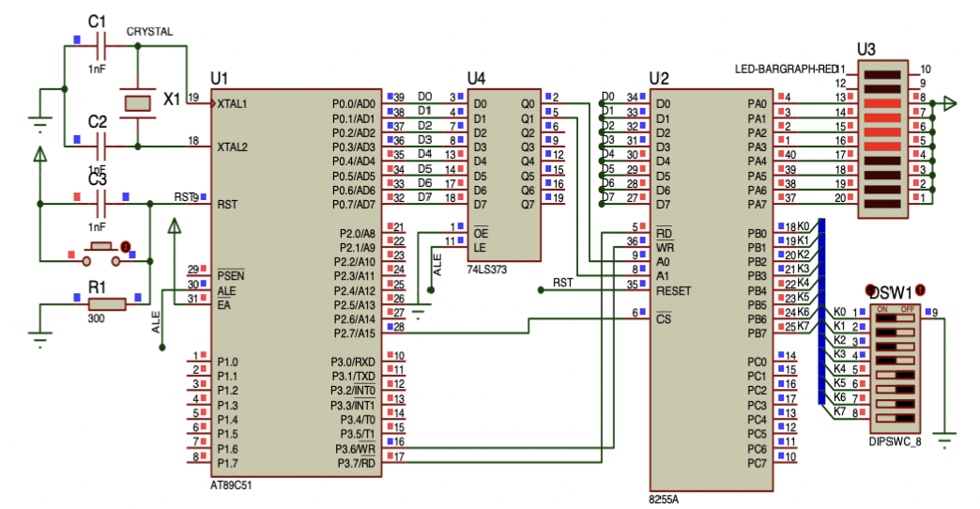The width and height of the screenshot is (980, 509).
Task: Click the power arrow terminal left of capacitor C3
Action: click(40, 154)
